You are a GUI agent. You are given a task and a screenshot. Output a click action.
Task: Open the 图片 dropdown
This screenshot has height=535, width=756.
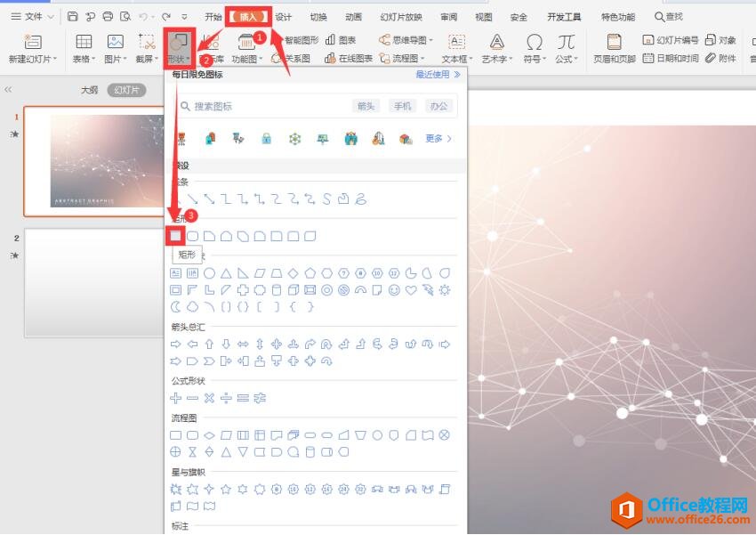point(116,59)
